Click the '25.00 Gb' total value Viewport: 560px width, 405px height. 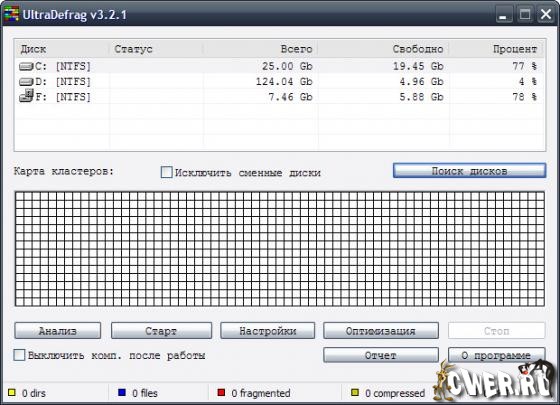(x=287, y=66)
